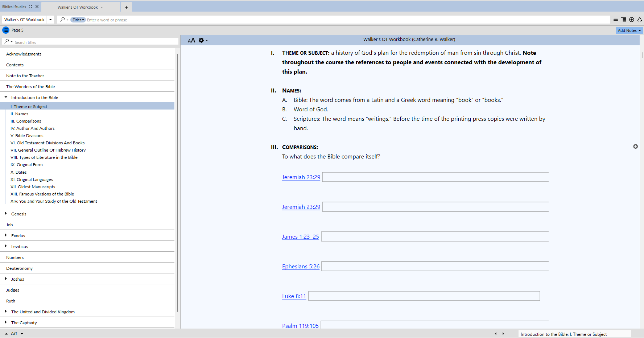Expand the Genesis section

pos(6,214)
